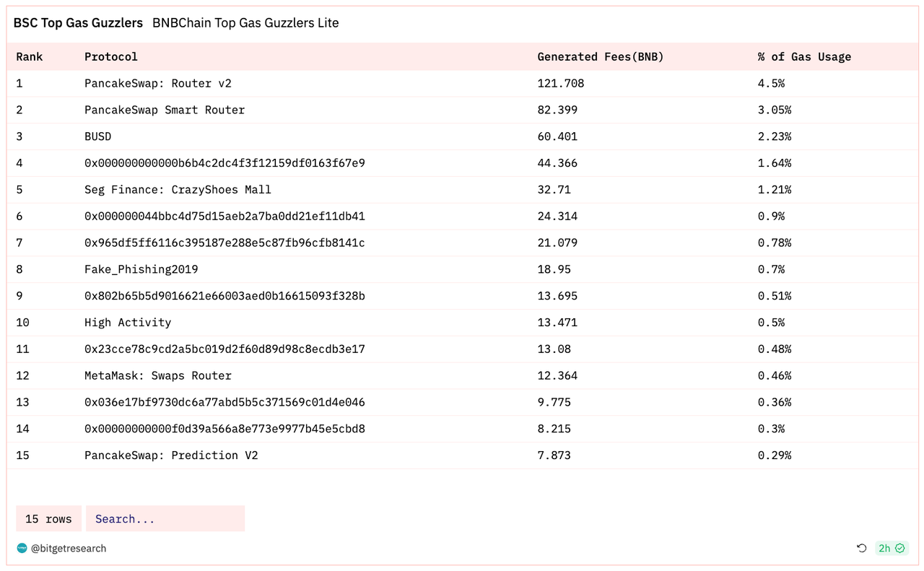Viewport: 924px width, 571px height.
Task: Click the 15 rows count label
Action: [x=48, y=518]
